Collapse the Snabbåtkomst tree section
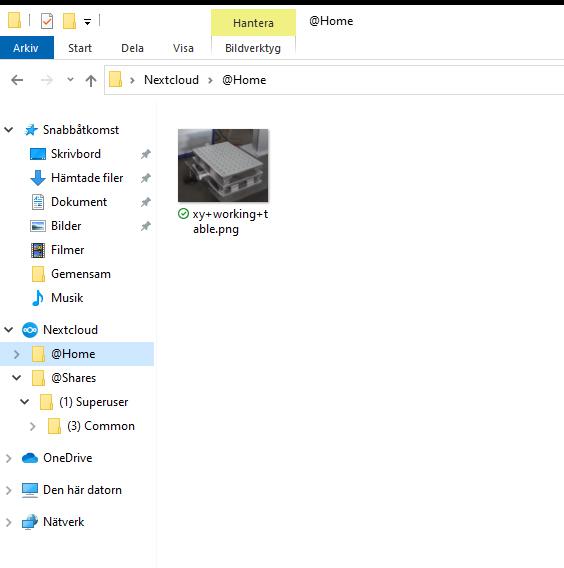Viewport: 564px width, 568px height. pos(9,129)
